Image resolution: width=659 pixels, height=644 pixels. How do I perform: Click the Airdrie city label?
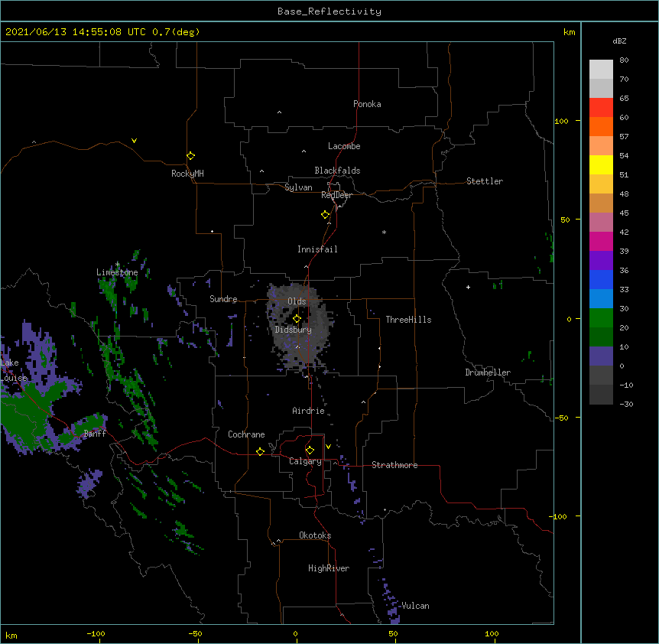coord(308,411)
